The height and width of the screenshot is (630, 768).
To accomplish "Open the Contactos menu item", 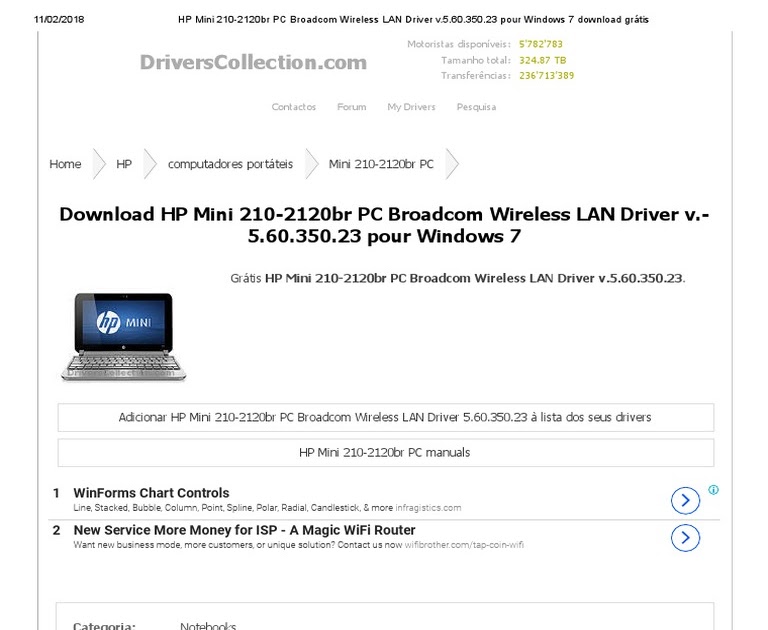I will pos(293,107).
